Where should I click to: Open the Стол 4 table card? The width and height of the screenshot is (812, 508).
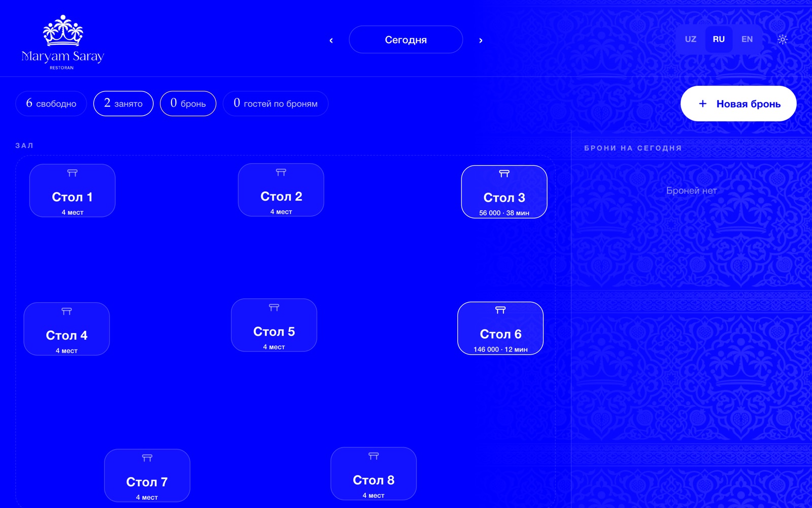click(67, 329)
